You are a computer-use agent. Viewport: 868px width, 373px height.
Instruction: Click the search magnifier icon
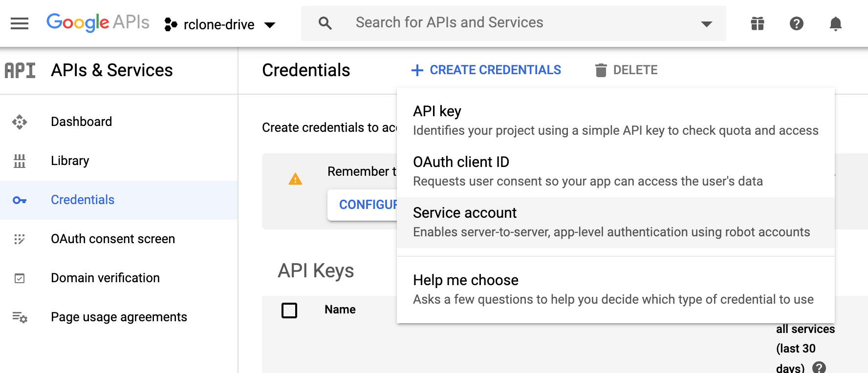[x=325, y=23]
